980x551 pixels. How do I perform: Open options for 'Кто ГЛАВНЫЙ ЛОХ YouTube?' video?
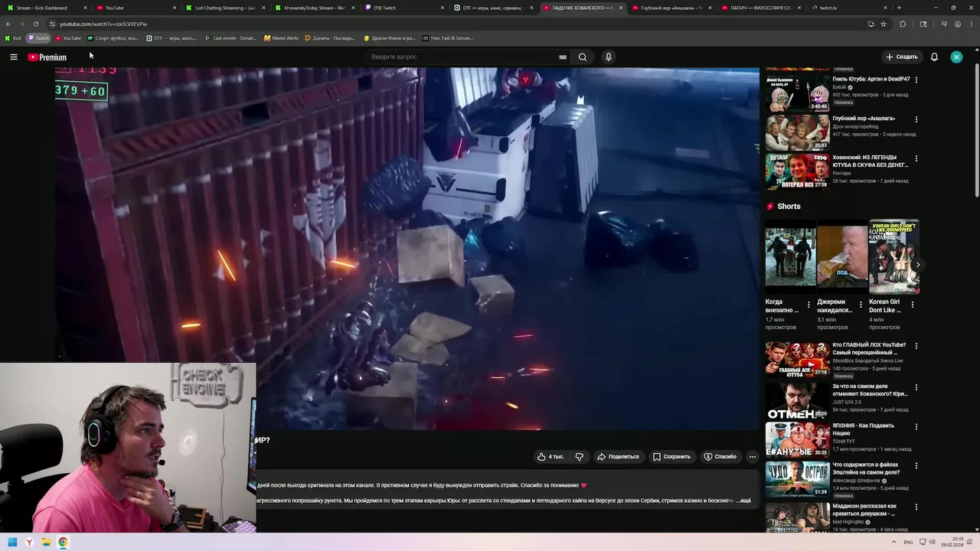coord(916,346)
